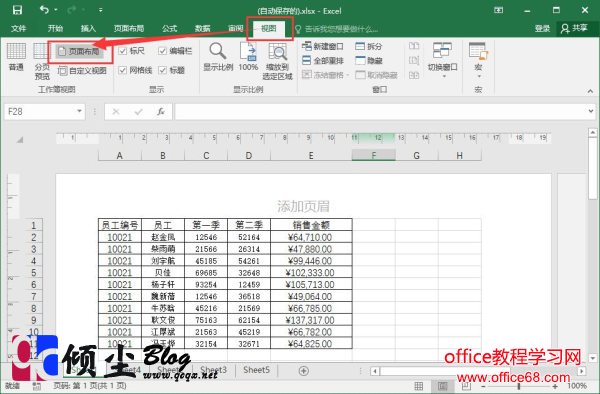Viewport: 600px width, 394px height.
Task: Click the 页面布局 view button
Action: (x=79, y=51)
